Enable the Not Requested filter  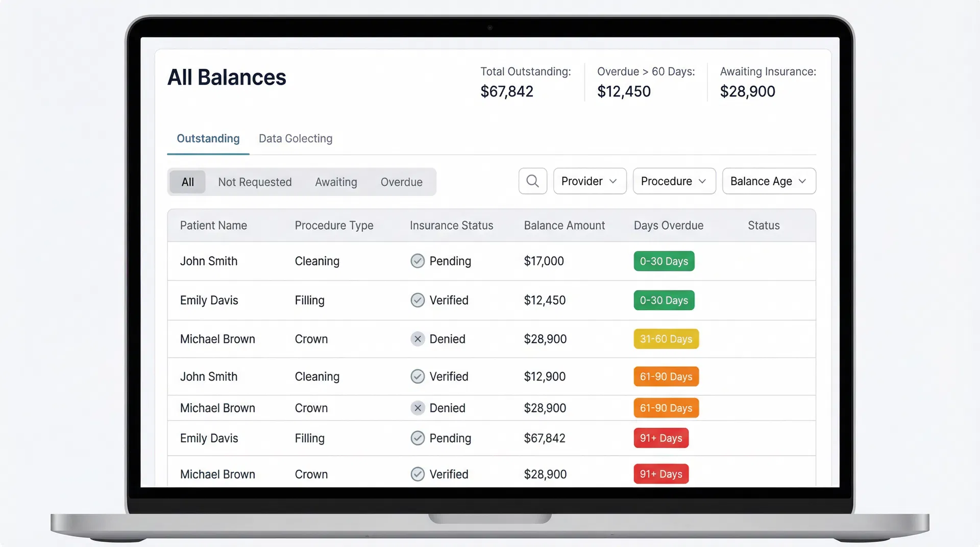(255, 182)
